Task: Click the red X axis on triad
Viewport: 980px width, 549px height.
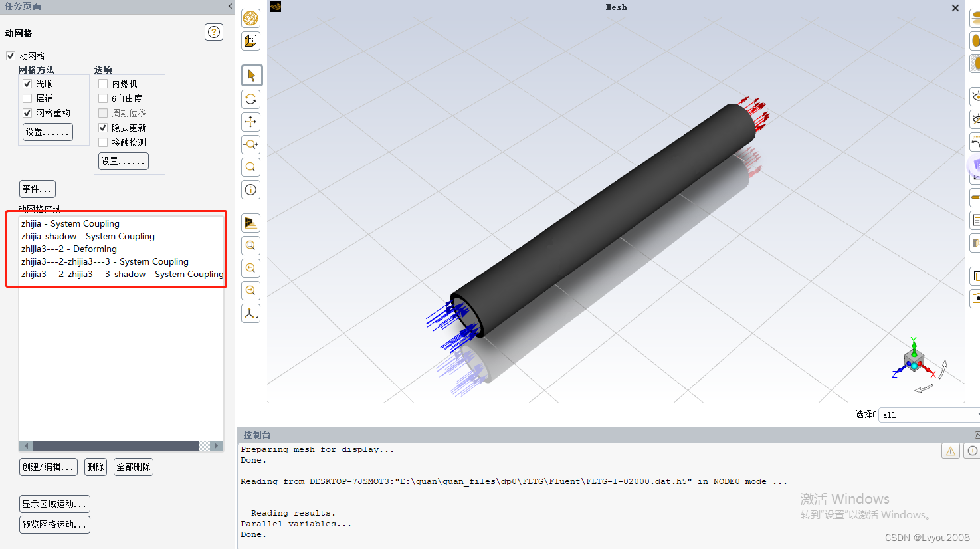Action: pos(930,371)
